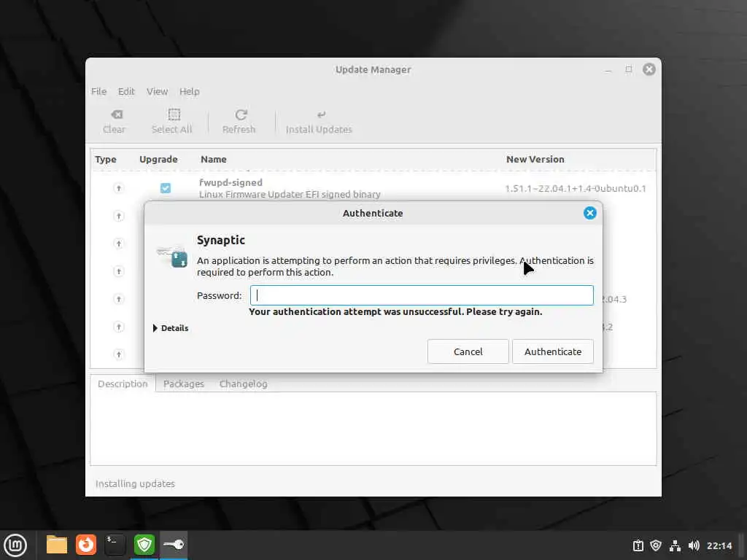The height and width of the screenshot is (560, 747).
Task: Open the View menu
Action: (157, 91)
